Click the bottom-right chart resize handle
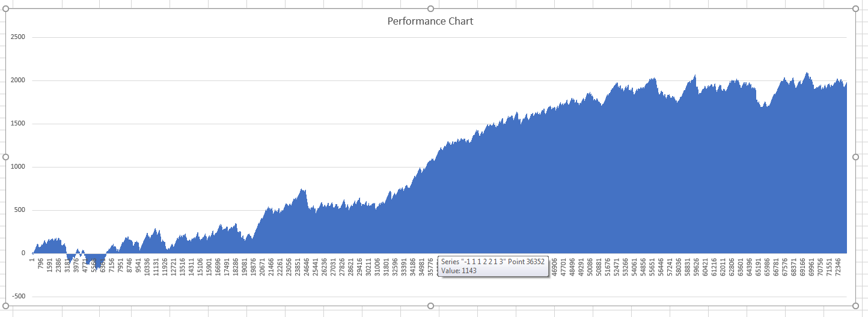This screenshot has width=868, height=317. point(855,306)
